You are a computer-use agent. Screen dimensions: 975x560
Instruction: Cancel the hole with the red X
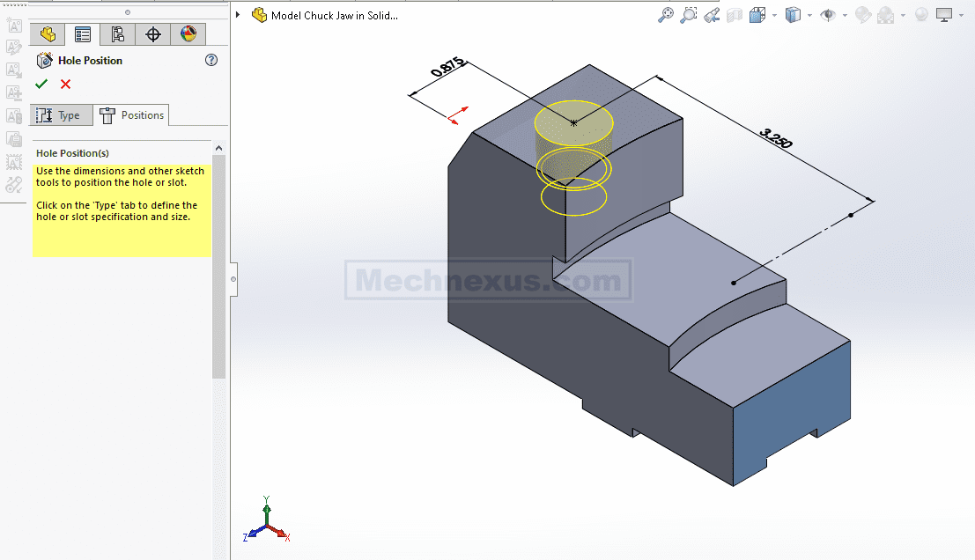pyautogui.click(x=65, y=84)
